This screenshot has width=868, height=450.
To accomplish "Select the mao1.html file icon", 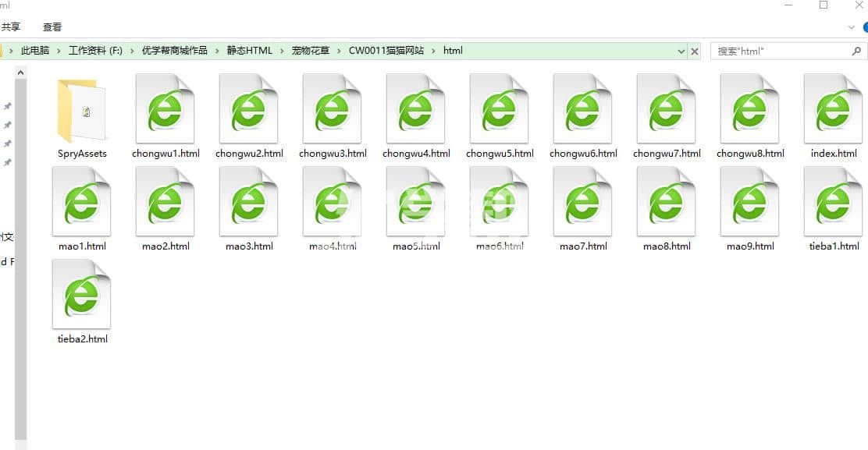I will [81, 202].
